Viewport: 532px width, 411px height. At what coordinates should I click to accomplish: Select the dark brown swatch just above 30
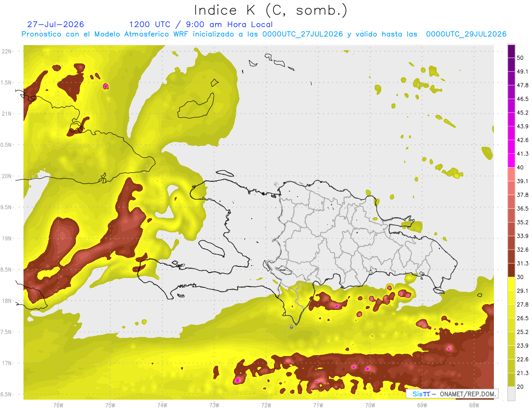tap(511, 270)
